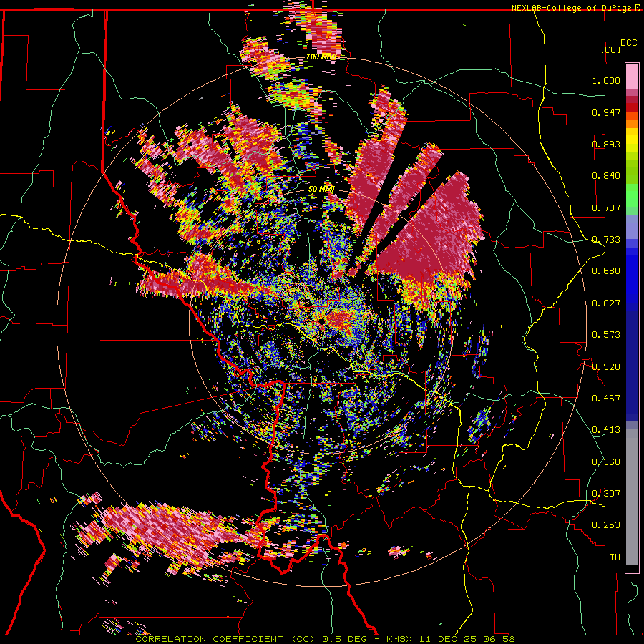Click the 0.307 scale value
Image resolution: width=644 pixels, height=644 pixels.
[x=606, y=494]
